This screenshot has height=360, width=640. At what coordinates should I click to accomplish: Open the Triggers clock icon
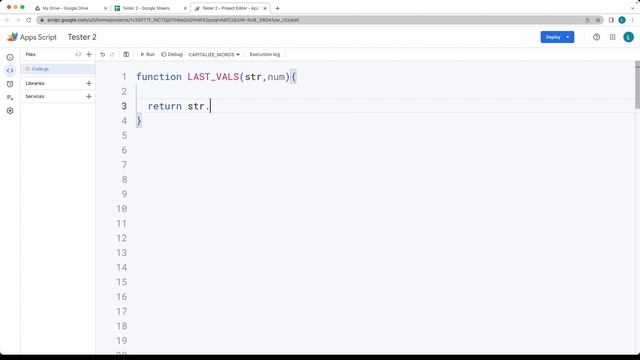[10, 84]
